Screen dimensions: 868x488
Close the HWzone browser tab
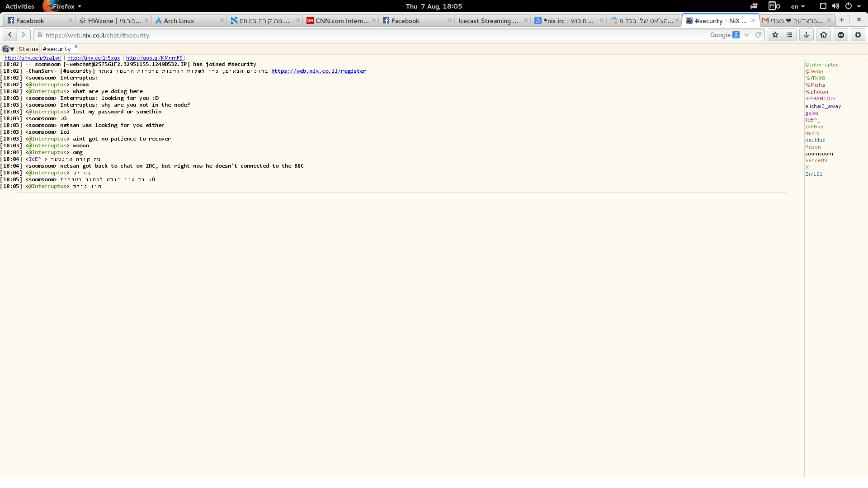[x=146, y=20]
